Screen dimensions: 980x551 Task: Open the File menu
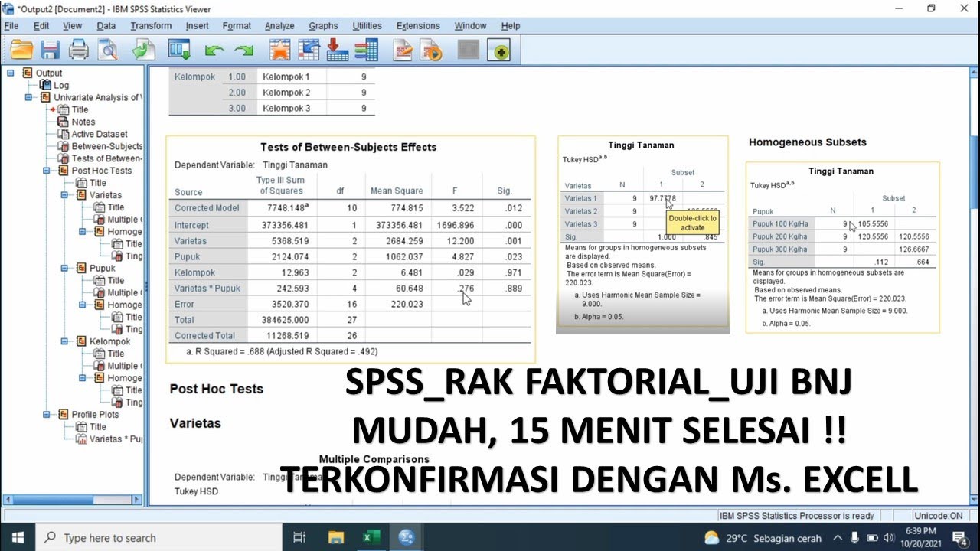[11, 26]
